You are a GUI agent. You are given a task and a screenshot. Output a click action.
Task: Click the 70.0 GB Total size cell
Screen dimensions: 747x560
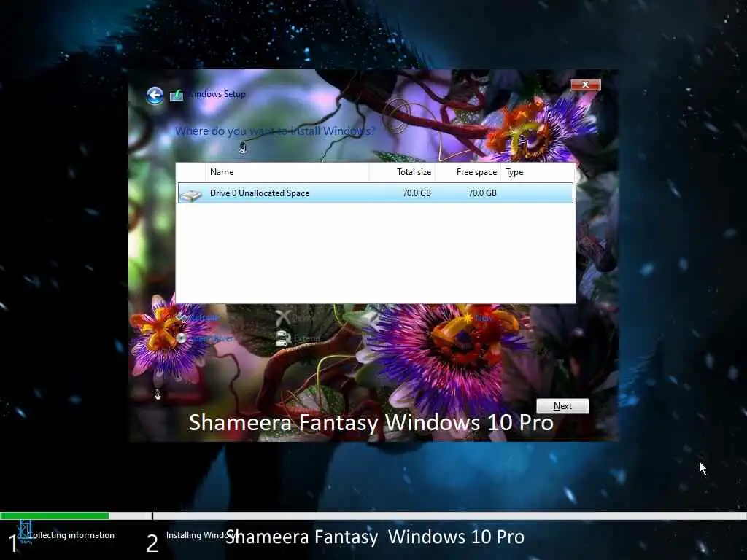[x=417, y=192]
